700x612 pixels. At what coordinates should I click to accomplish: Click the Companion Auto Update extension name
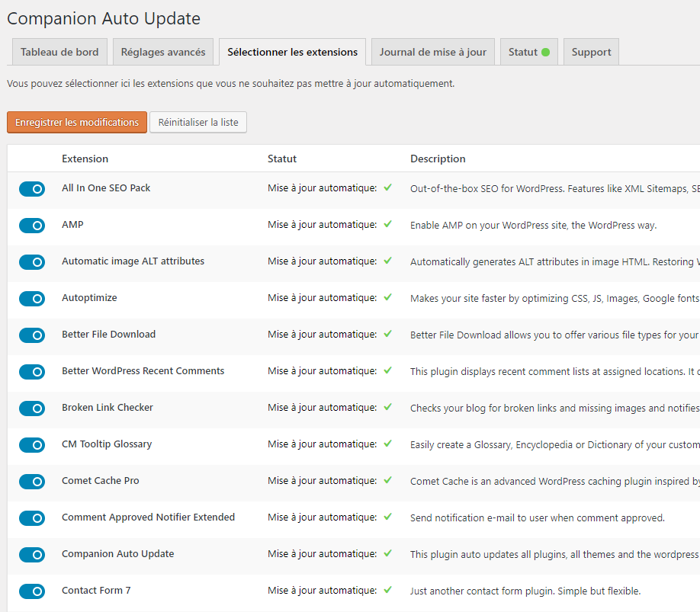pyautogui.click(x=118, y=553)
